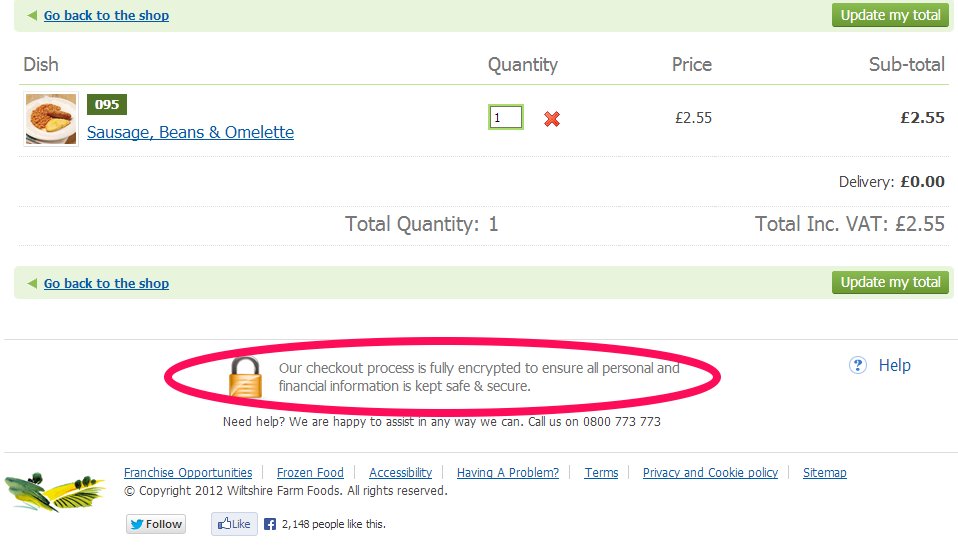Image resolution: width=958 pixels, height=545 pixels.
Task: Open Privacy and Cookie policy link
Action: coord(711,472)
